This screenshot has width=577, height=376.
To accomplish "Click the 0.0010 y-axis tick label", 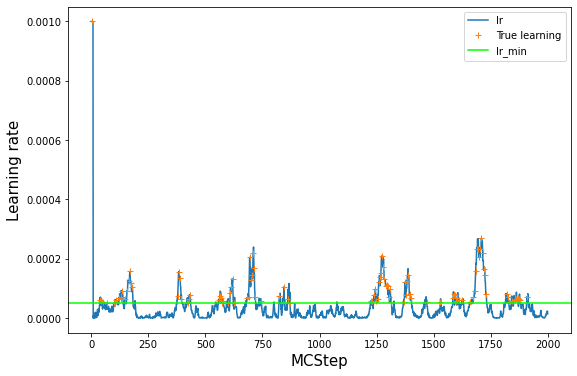I will [44, 22].
